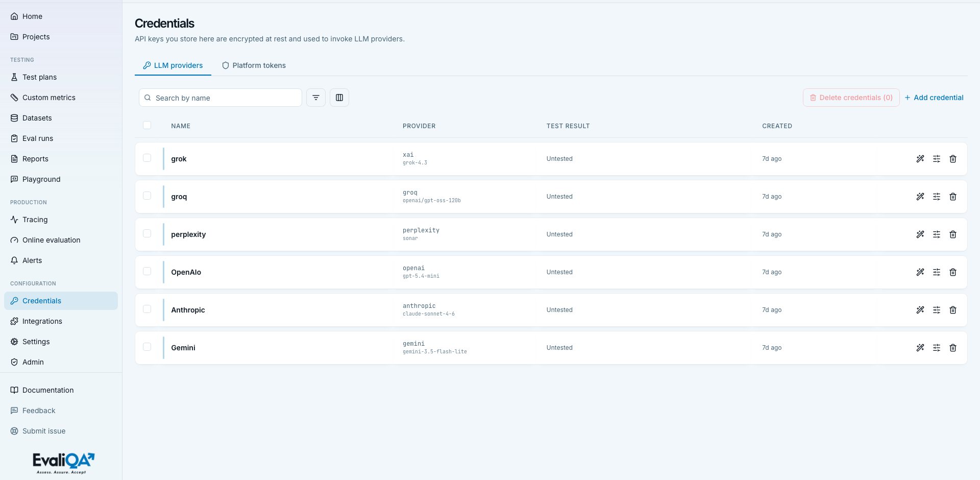Test the Gemini credential with wand icon
Screen dimensions: 980x480
[x=920, y=348]
